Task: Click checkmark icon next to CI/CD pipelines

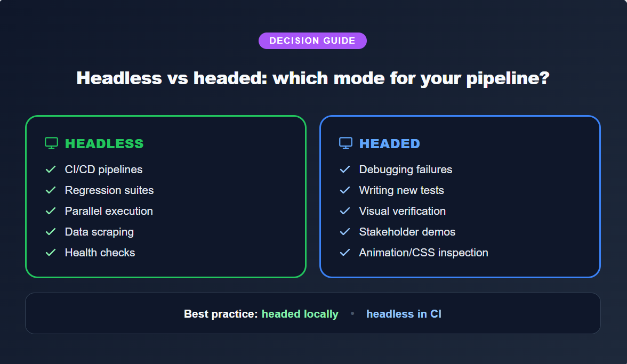Action: pyautogui.click(x=51, y=169)
